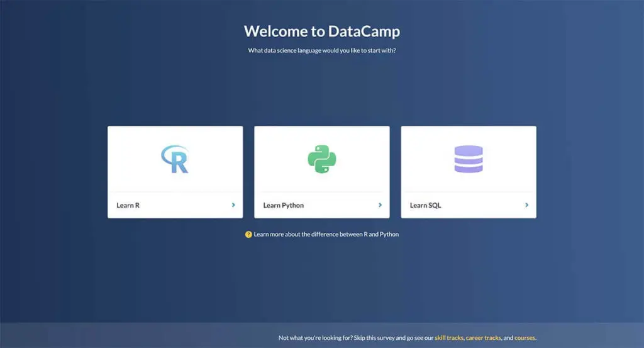The image size is (644, 348).
Task: Click the R language logo
Action: click(x=175, y=159)
